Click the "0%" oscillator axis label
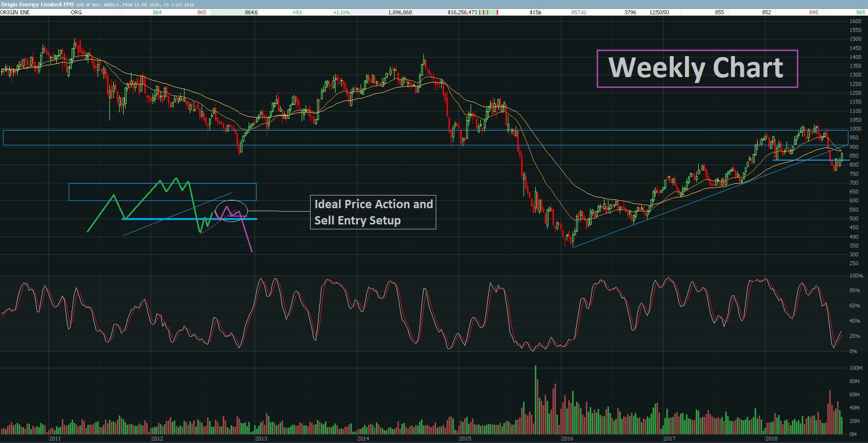 click(853, 352)
